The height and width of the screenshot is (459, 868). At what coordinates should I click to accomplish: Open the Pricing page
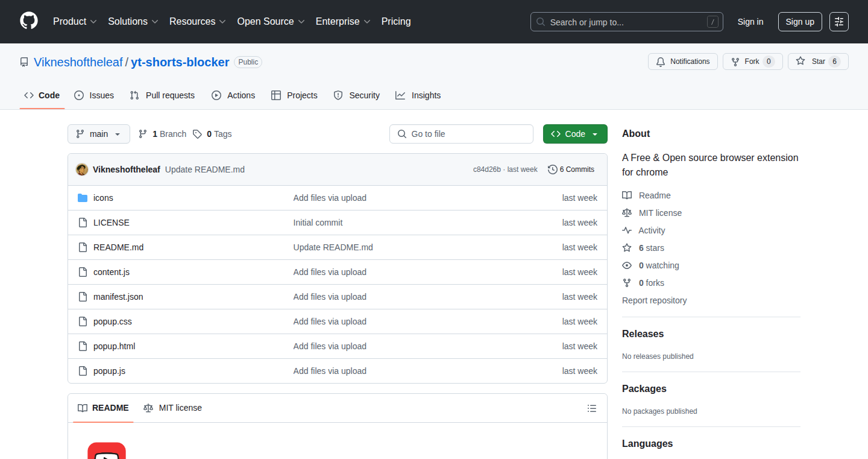coord(396,21)
